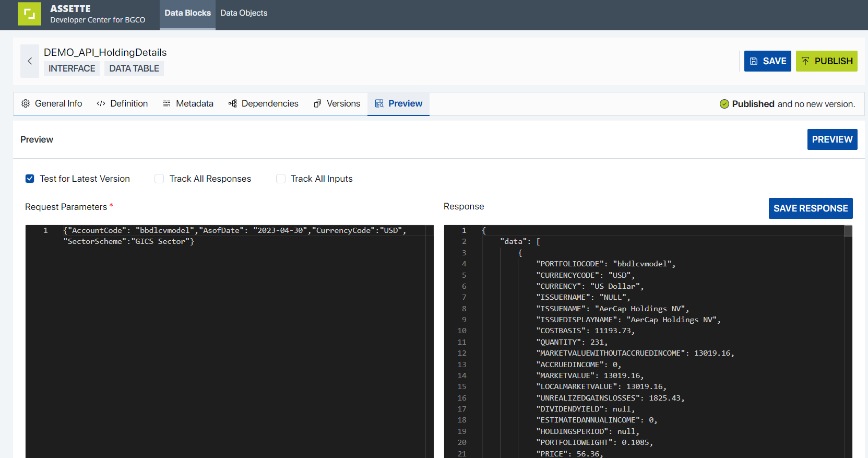The height and width of the screenshot is (458, 868).
Task: Click the "PORTFOLIOWEIGHT": 0.1085 response line
Action: [594, 442]
